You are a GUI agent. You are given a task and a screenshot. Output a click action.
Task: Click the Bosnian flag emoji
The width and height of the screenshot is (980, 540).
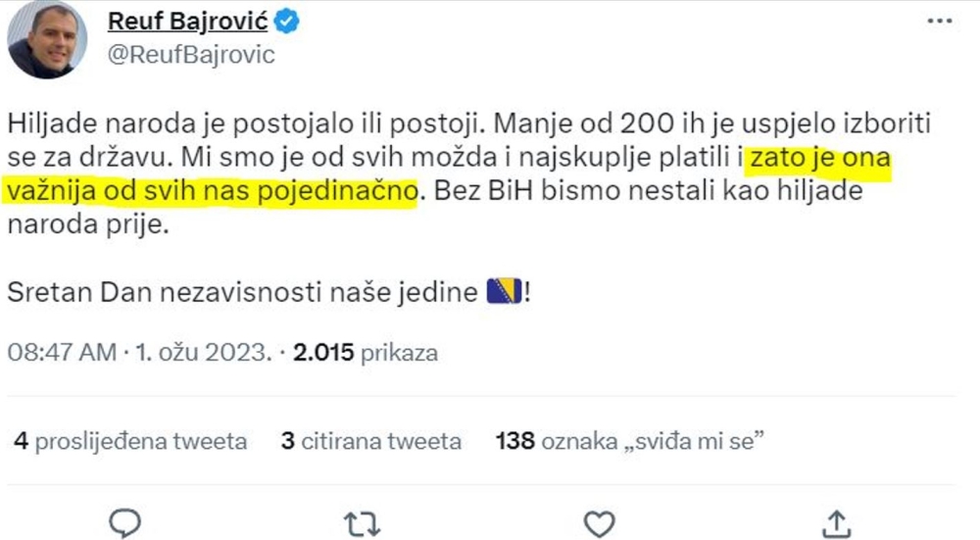pyautogui.click(x=505, y=292)
